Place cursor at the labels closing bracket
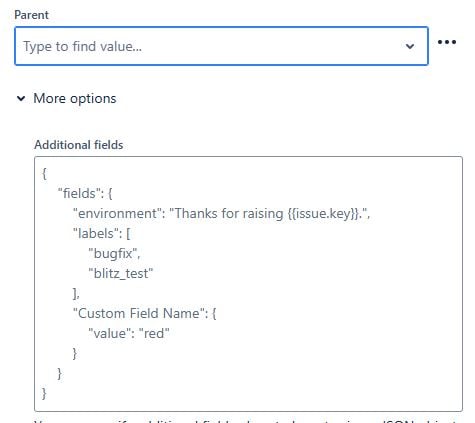The width and height of the screenshot is (475, 423). point(76,293)
